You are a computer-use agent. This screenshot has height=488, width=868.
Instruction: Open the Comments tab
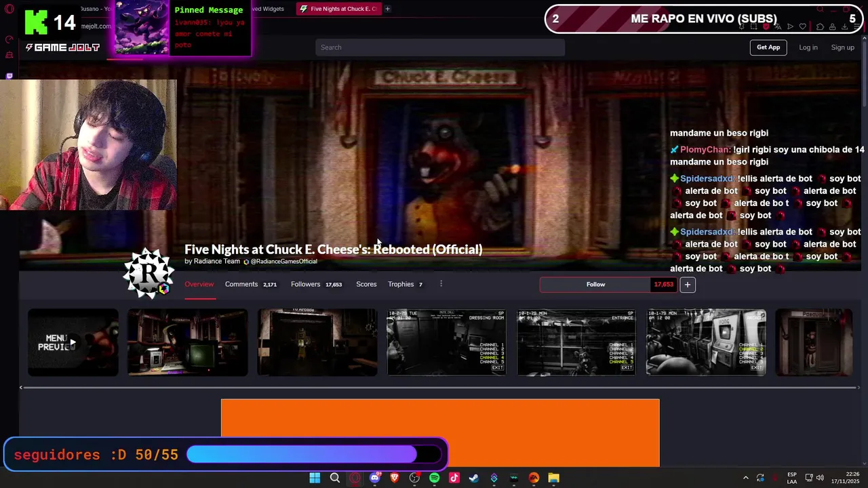tap(251, 284)
